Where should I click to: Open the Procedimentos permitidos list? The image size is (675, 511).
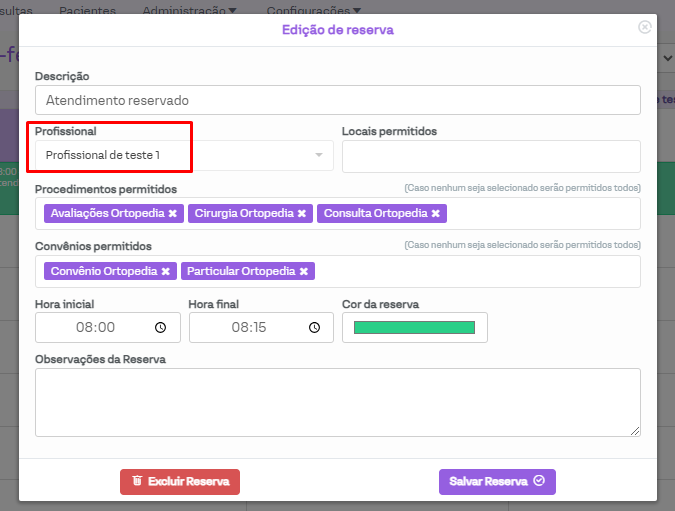click(x=540, y=214)
